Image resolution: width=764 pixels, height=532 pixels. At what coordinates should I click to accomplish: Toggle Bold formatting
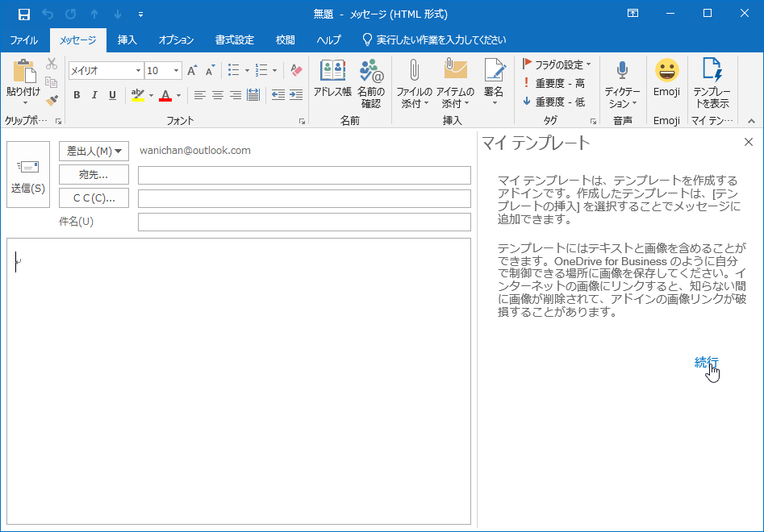click(77, 95)
